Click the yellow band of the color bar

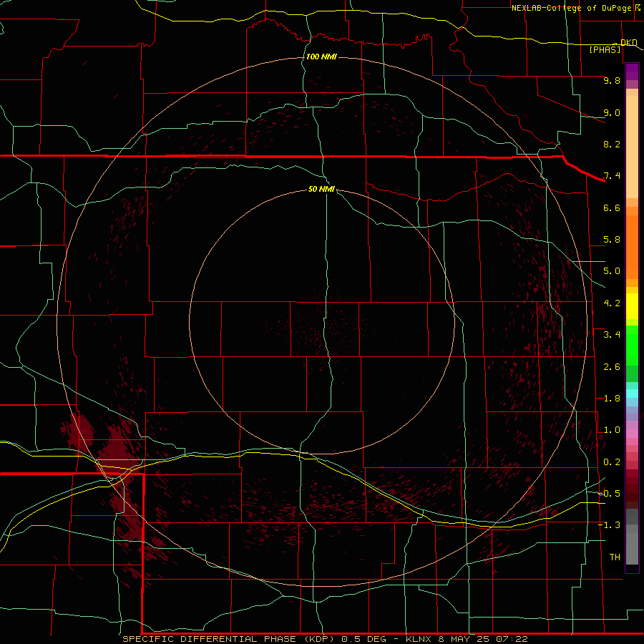632,306
